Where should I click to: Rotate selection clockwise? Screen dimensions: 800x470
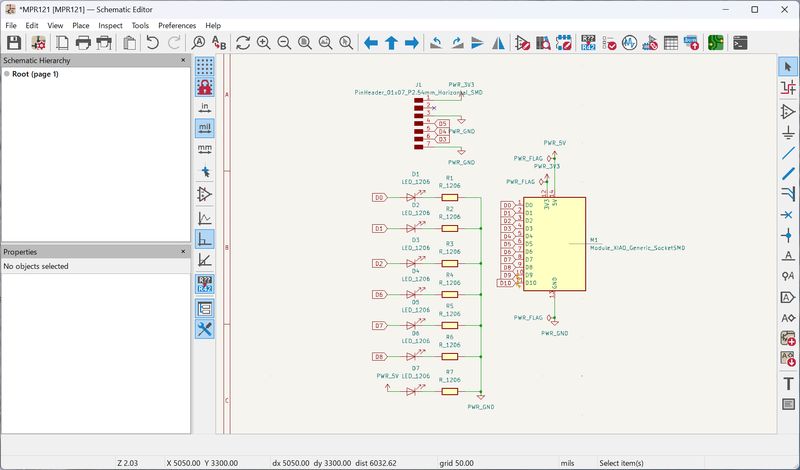tap(457, 43)
